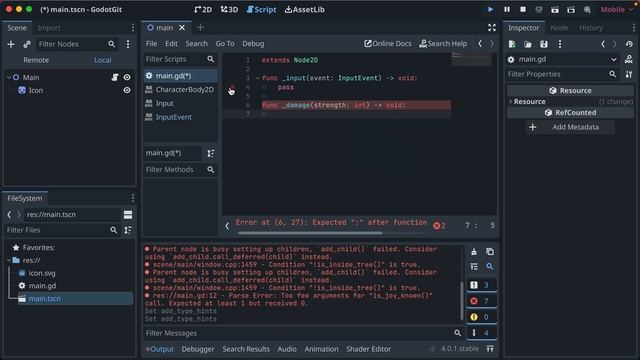Hide the scripts panel
Viewport: 640px width, 360px height.
click(227, 225)
